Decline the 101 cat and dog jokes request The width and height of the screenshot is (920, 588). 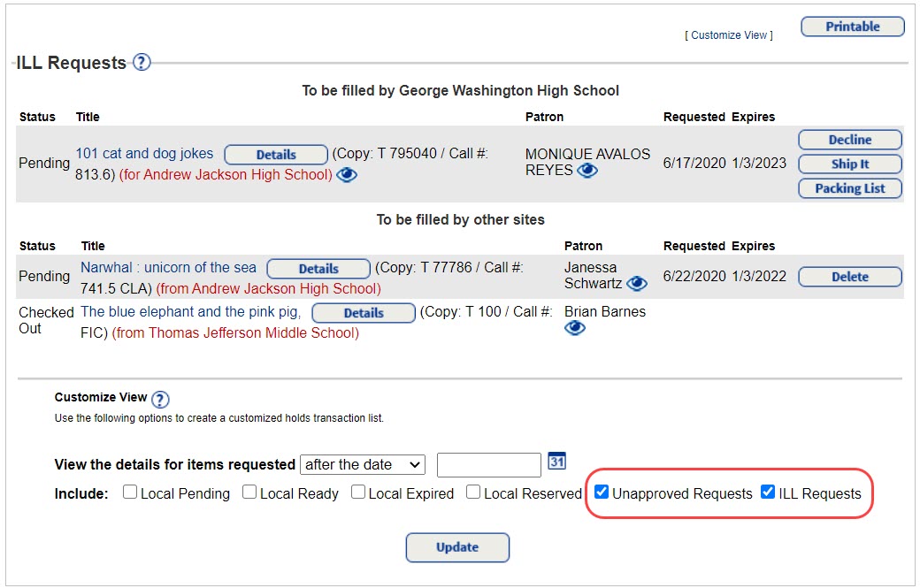[x=849, y=139]
